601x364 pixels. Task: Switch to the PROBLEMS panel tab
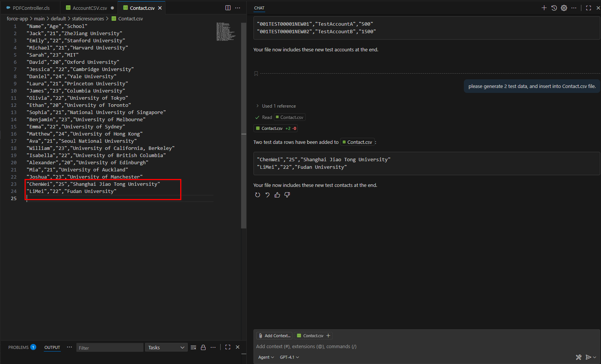pyautogui.click(x=19, y=347)
